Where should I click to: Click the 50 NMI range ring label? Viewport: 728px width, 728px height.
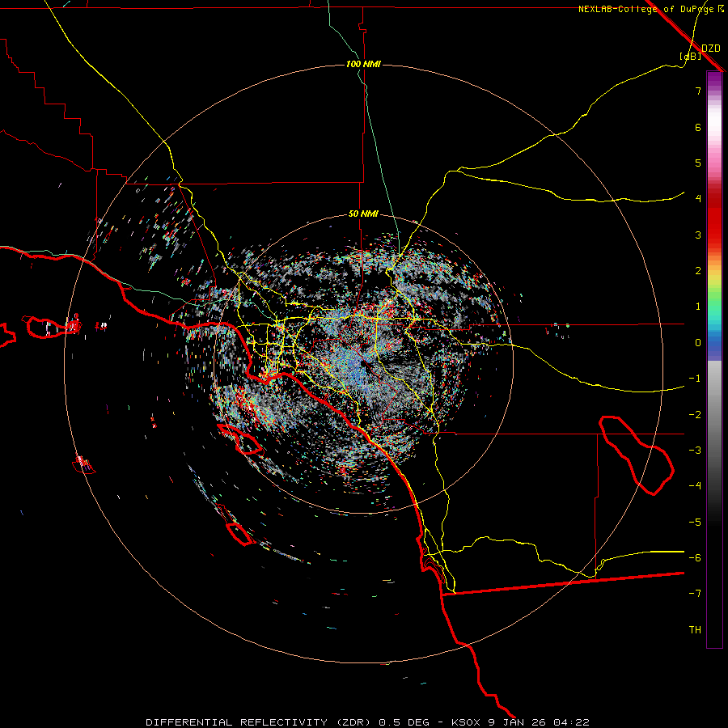[363, 214]
